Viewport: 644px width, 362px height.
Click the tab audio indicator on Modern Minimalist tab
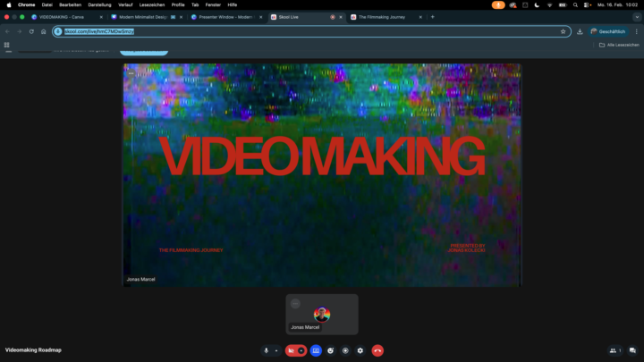[x=173, y=17]
